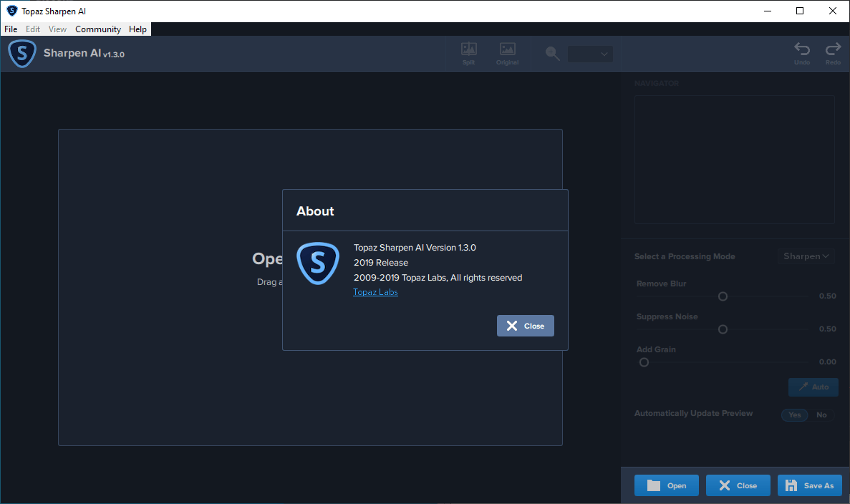850x504 pixels.
Task: Click the NAVIGATOR panel heading
Action: tap(657, 84)
